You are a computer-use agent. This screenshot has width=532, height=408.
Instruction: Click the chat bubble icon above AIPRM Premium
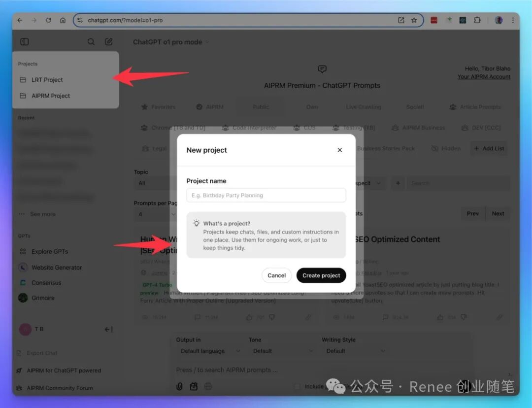(322, 69)
